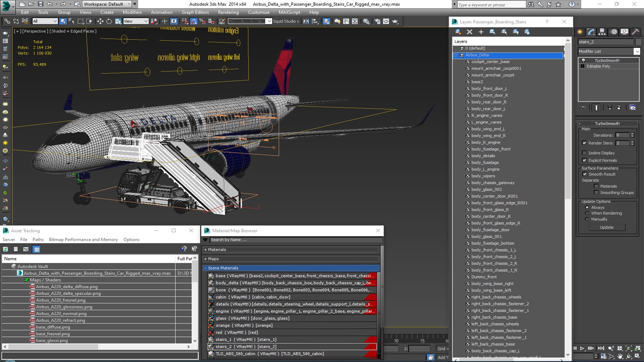
Task: Click the Shaded + Edged Faces viewport label
Action: pos(73,31)
